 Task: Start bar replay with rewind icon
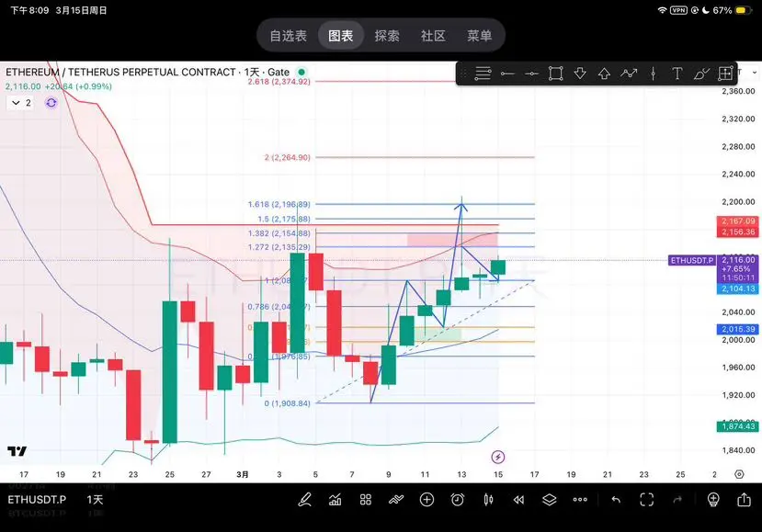point(518,500)
